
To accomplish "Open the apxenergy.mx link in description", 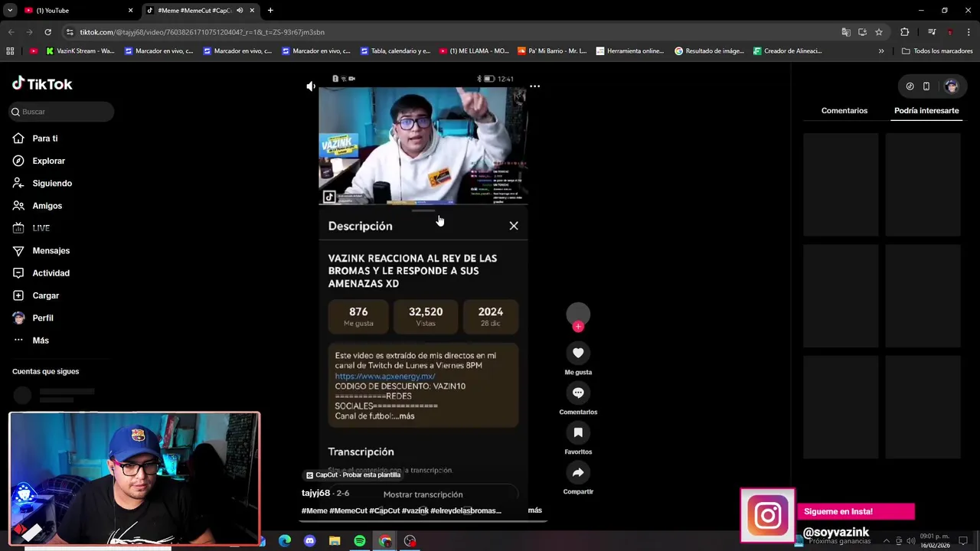I will pos(385,377).
